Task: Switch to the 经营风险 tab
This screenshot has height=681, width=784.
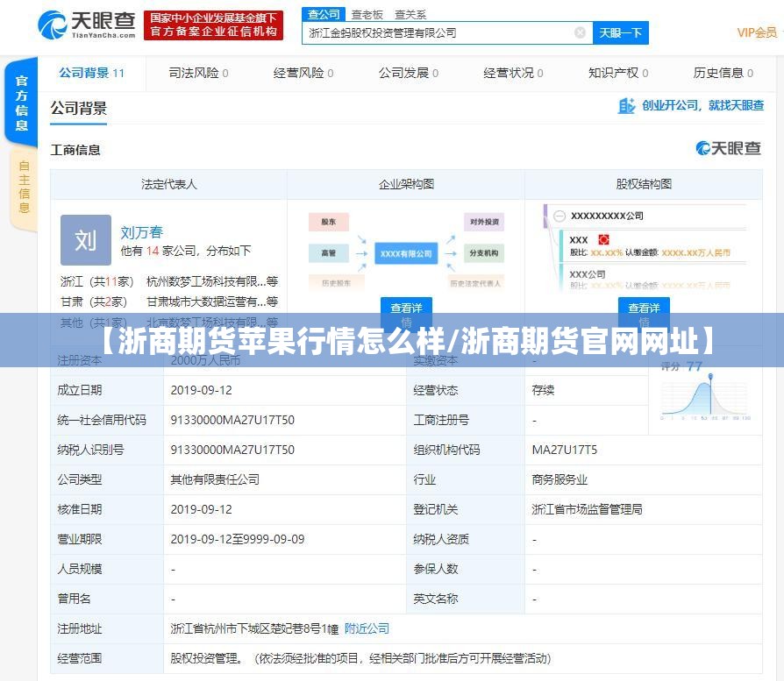Action: [x=303, y=73]
